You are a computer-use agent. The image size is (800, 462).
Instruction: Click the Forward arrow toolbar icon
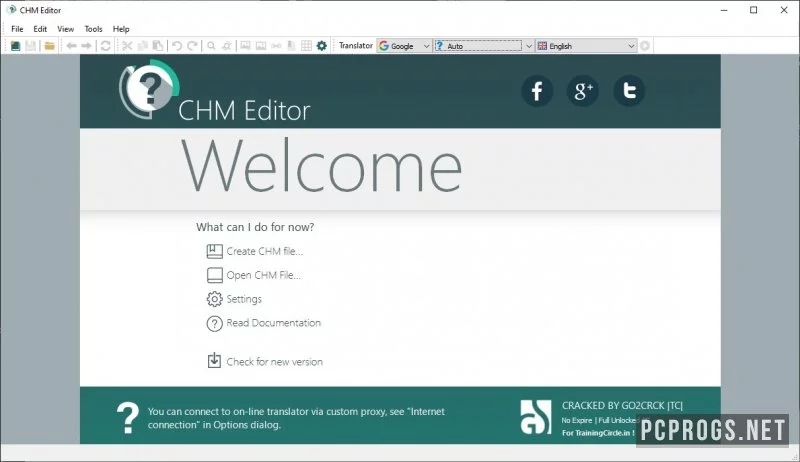[x=87, y=46]
